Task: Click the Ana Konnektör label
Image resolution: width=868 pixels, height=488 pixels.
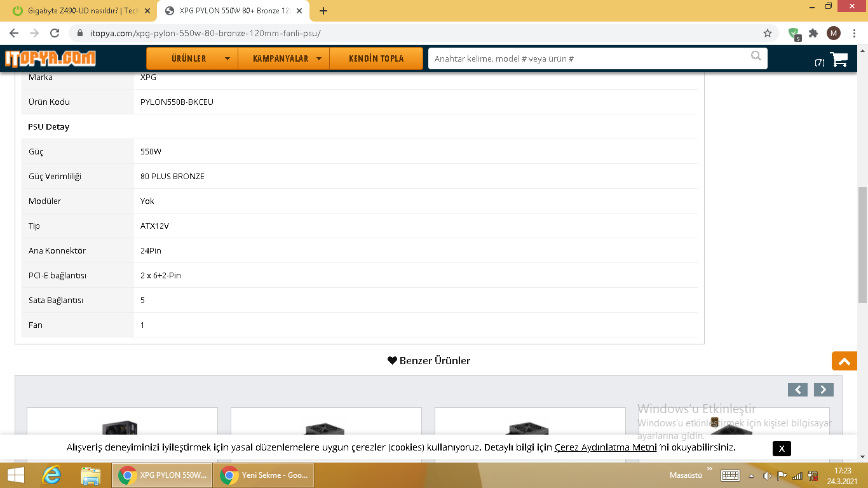Action: 57,250
